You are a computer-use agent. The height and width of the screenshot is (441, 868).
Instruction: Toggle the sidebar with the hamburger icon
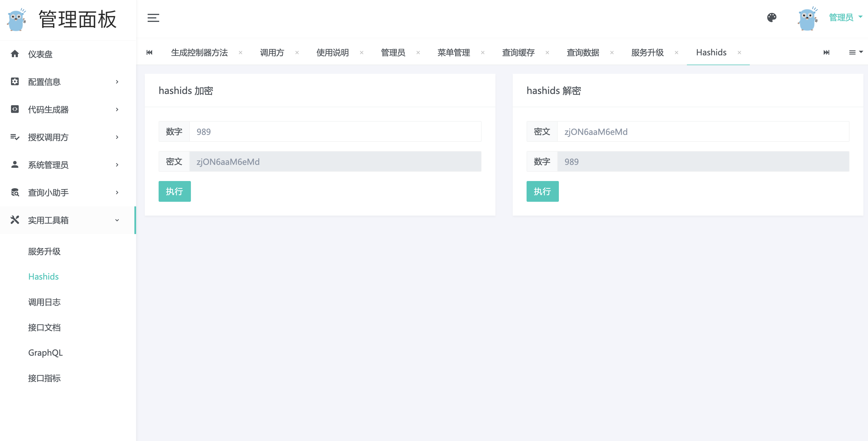153,18
